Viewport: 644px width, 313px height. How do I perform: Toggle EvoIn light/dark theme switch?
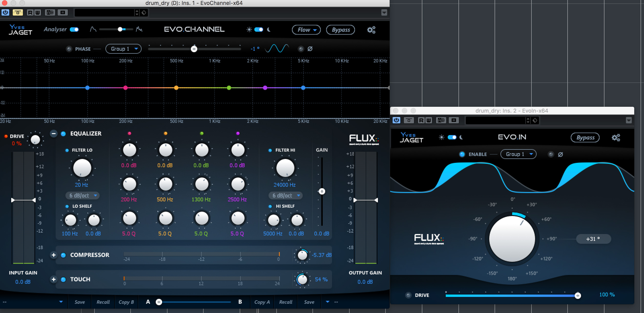pos(452,137)
